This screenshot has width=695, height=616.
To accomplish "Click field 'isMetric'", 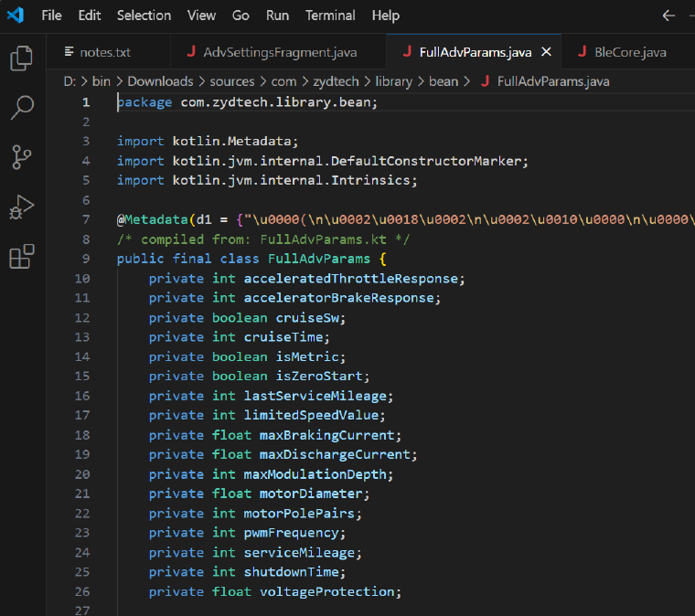I will 307,356.
